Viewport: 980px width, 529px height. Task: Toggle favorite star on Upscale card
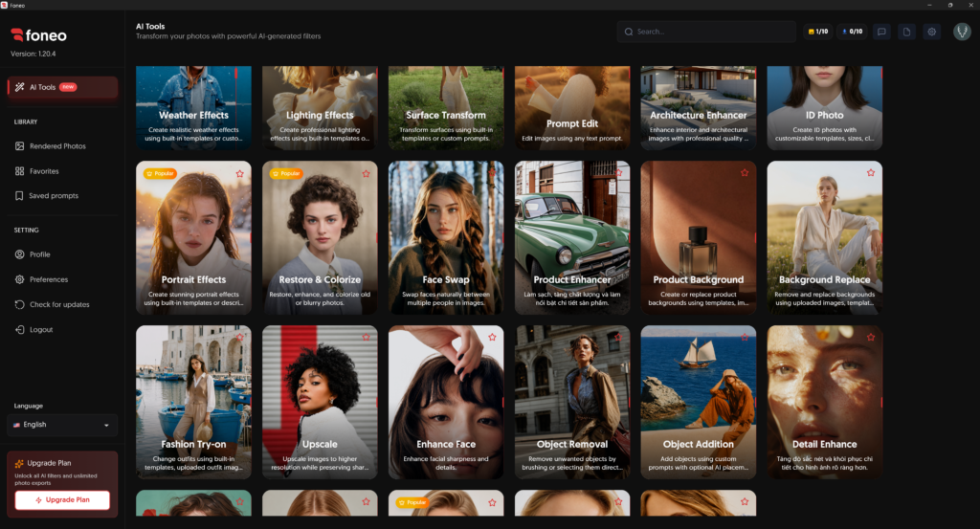pos(367,338)
